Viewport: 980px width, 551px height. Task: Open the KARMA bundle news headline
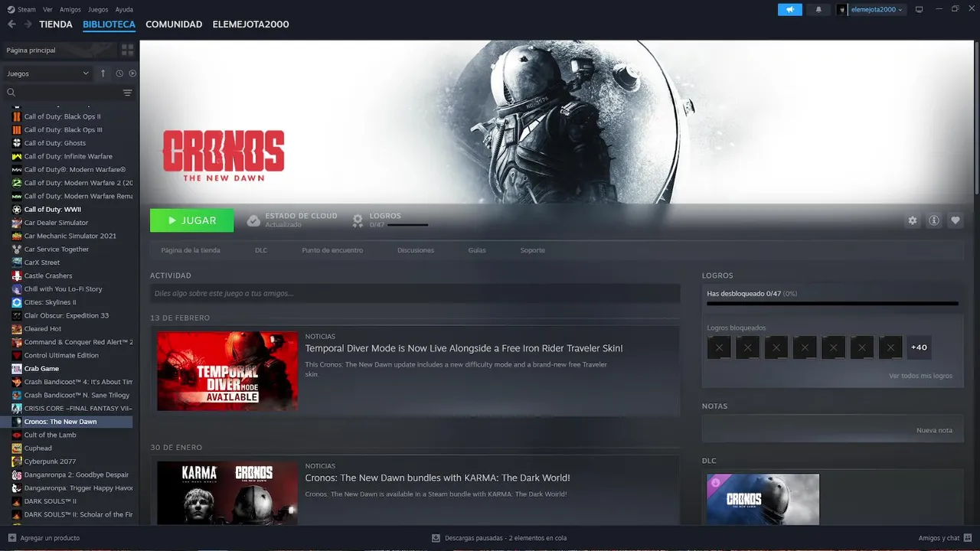[437, 478]
